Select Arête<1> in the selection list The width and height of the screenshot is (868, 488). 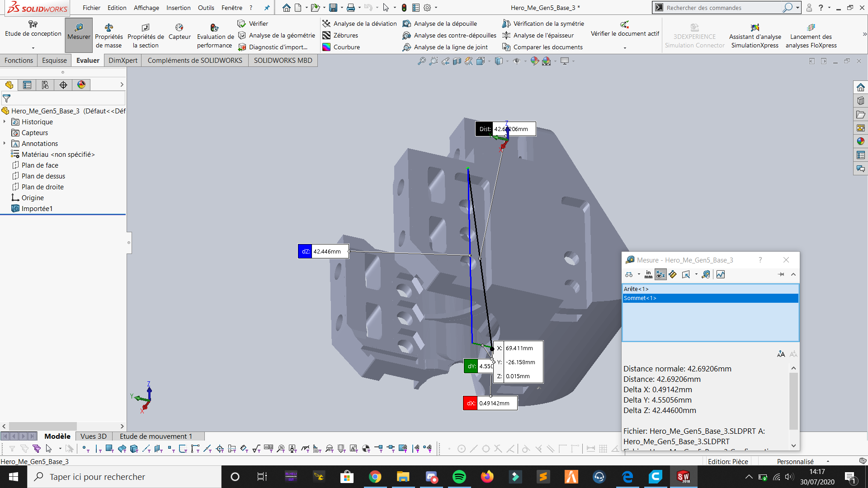pyautogui.click(x=710, y=289)
